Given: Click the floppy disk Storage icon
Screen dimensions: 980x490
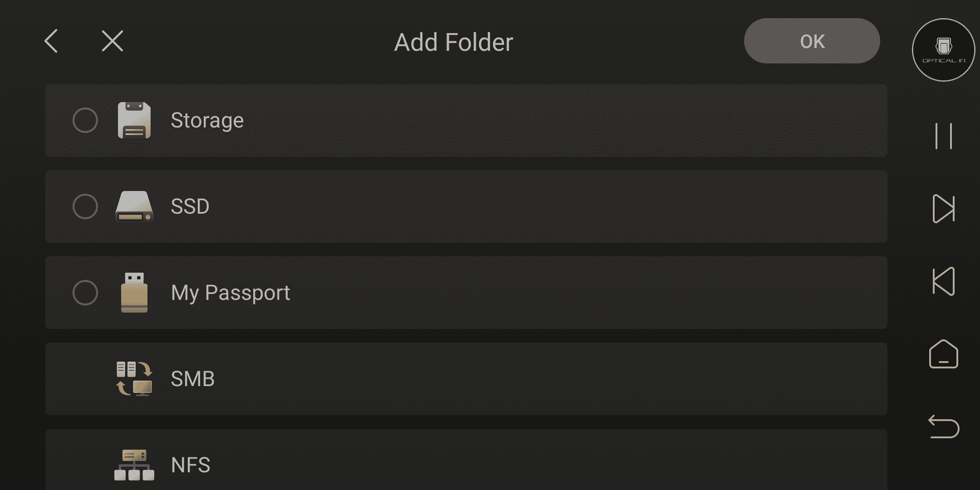Looking at the screenshot, I should 134,120.
